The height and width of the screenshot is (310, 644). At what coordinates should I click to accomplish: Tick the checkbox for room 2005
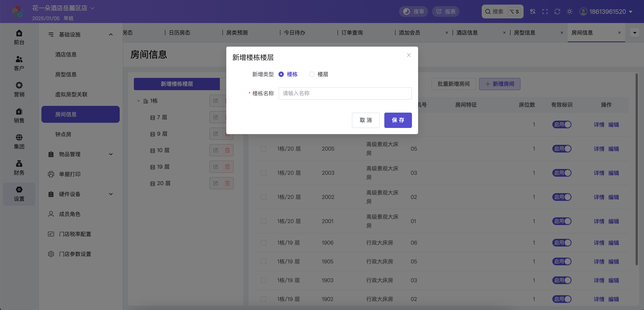click(x=264, y=149)
